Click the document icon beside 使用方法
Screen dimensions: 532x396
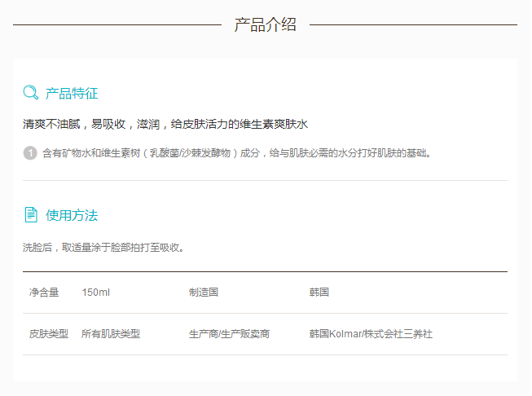[x=31, y=215]
